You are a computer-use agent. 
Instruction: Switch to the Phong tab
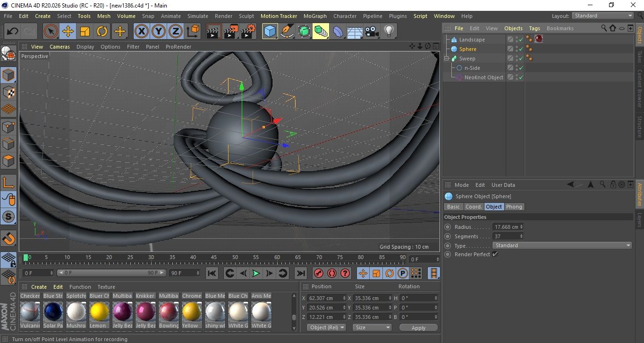pos(514,207)
